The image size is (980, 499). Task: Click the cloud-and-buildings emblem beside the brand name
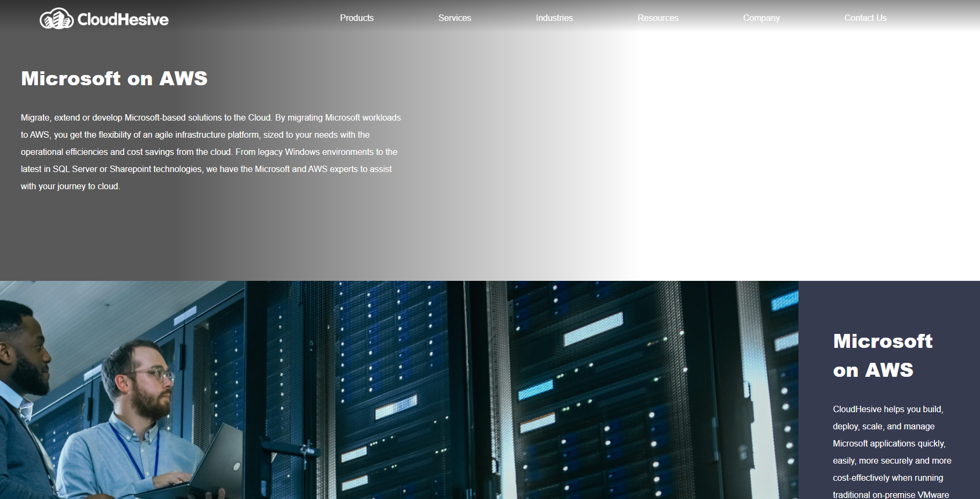pos(56,18)
